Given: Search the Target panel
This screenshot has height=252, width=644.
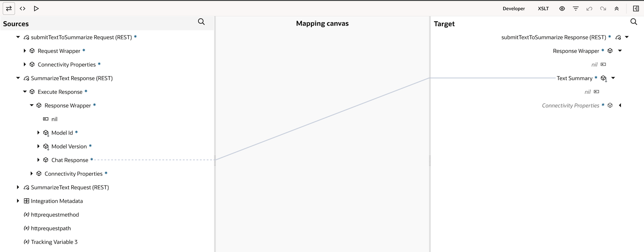Looking at the screenshot, I should pos(634,22).
